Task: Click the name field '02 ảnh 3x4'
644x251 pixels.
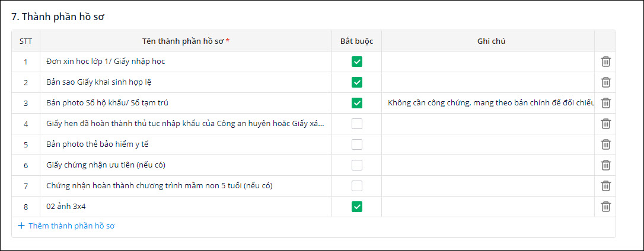Action: click(x=185, y=207)
